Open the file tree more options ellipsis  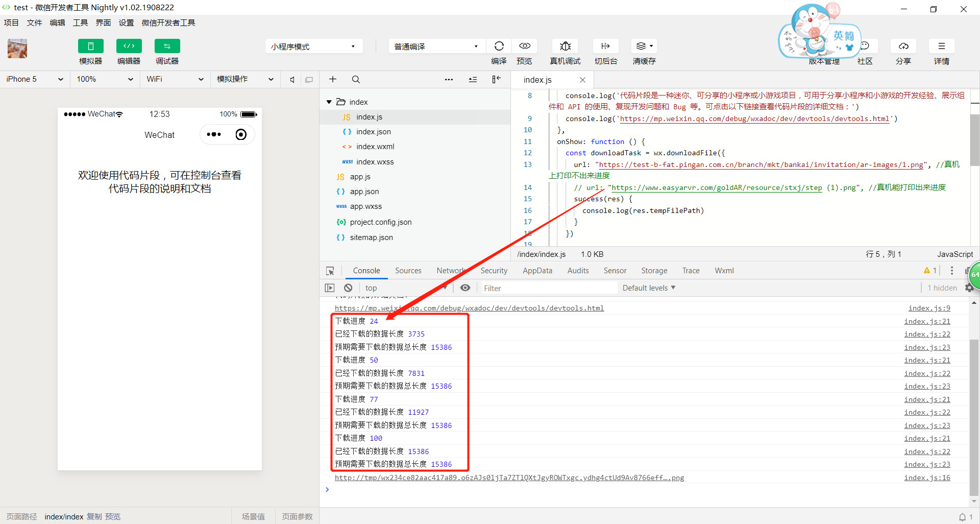[449, 79]
